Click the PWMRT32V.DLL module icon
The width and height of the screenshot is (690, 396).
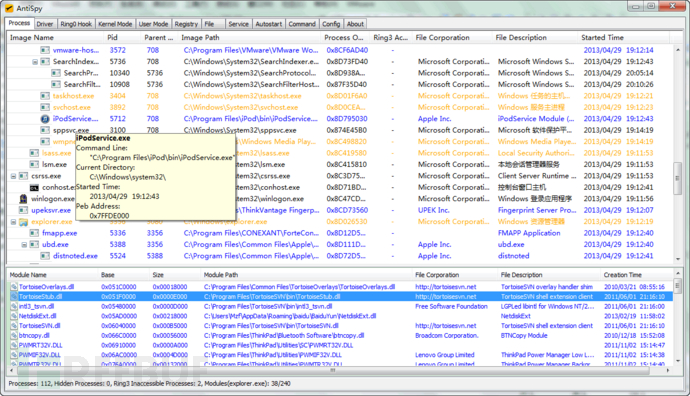[14, 345]
